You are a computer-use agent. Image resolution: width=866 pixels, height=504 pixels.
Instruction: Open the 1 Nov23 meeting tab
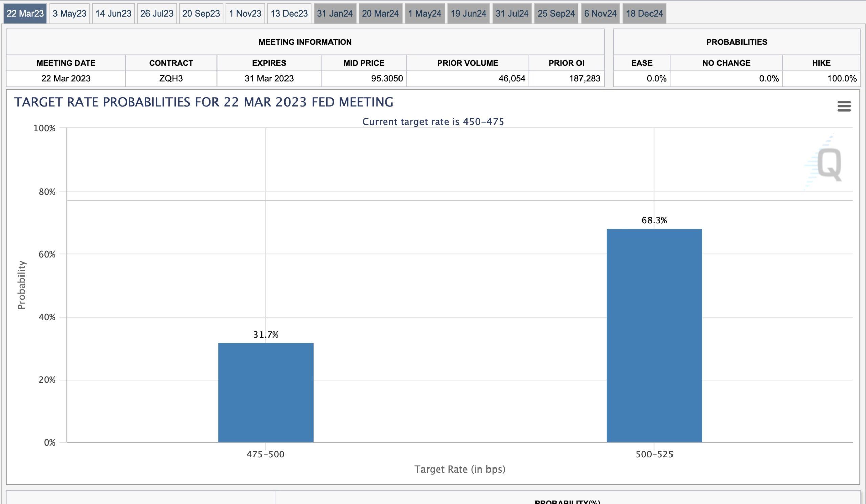point(245,14)
